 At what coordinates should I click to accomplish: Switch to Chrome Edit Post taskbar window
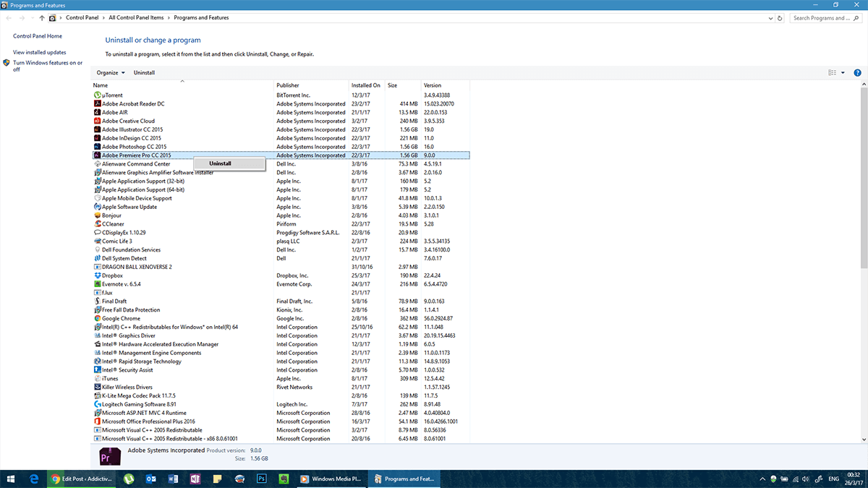point(80,479)
